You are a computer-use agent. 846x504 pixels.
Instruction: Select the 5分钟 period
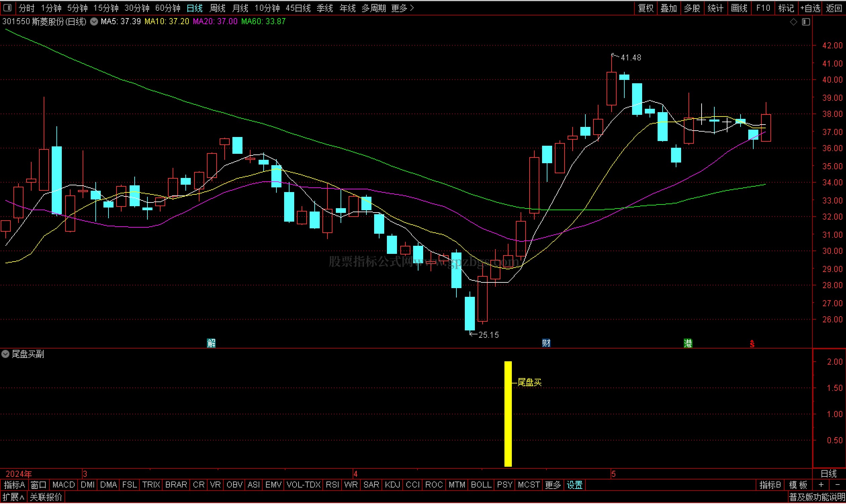click(x=78, y=8)
